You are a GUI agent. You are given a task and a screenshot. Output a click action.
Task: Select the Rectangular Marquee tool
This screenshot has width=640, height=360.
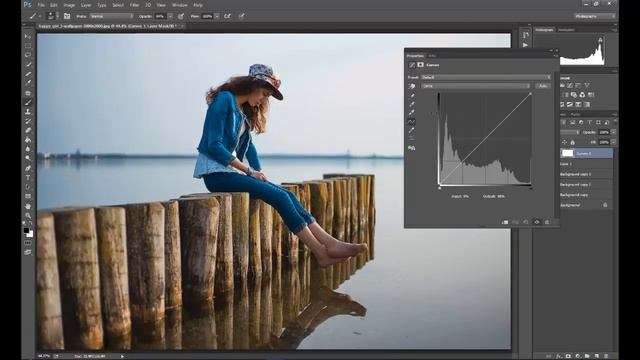28,46
